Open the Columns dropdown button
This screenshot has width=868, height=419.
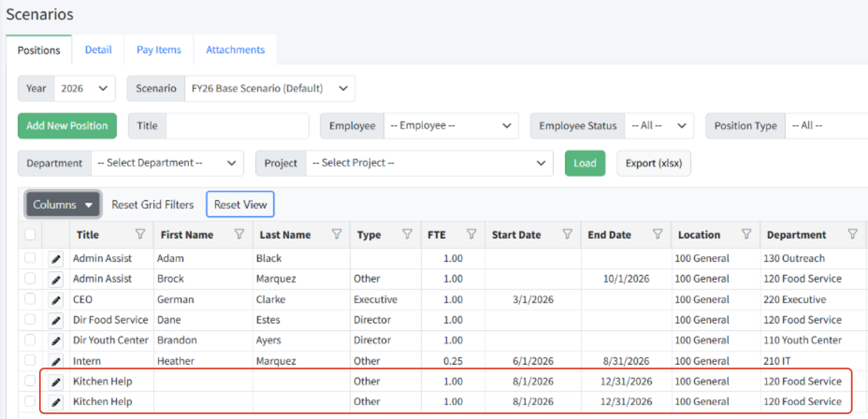[63, 204]
